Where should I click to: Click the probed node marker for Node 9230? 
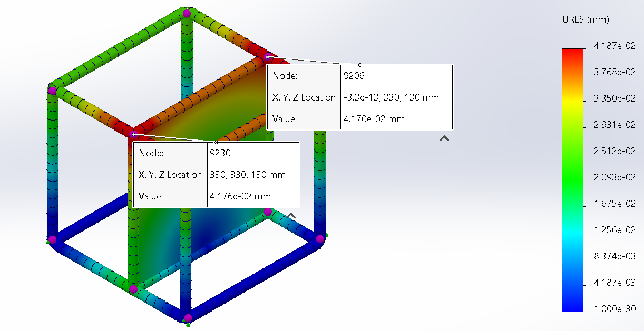[133, 135]
